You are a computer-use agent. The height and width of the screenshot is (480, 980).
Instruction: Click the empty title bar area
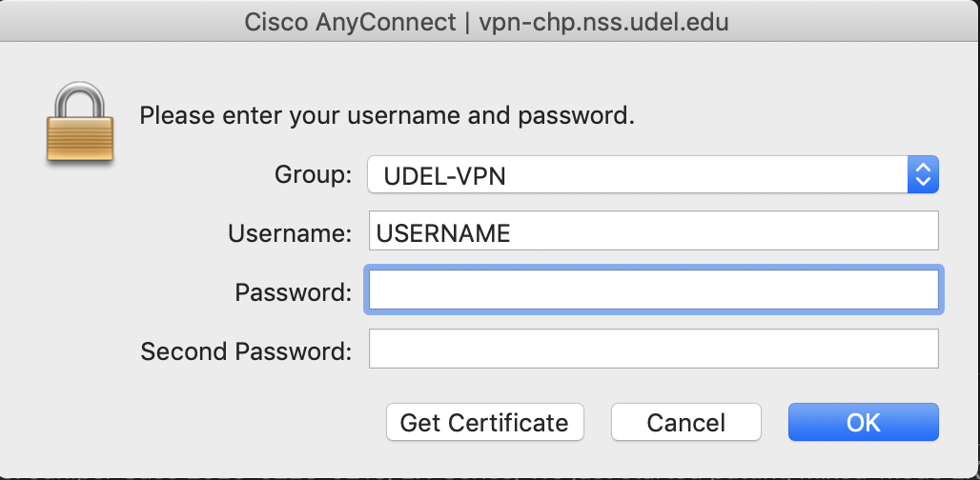point(850,22)
